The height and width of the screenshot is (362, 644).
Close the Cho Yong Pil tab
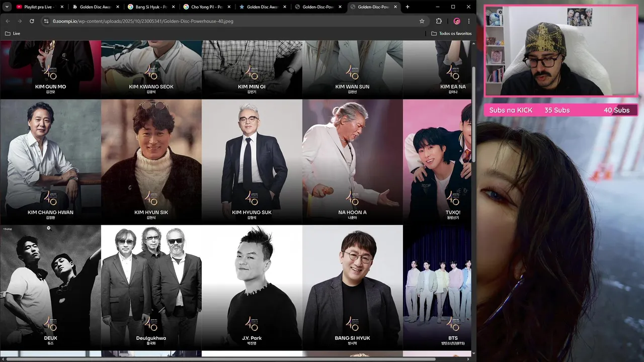coord(228,7)
